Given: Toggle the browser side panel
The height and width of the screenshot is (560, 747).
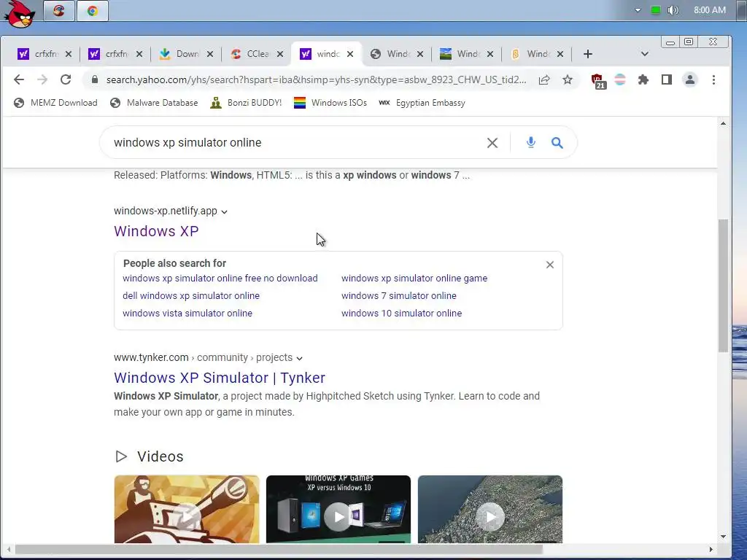Looking at the screenshot, I should point(667,79).
